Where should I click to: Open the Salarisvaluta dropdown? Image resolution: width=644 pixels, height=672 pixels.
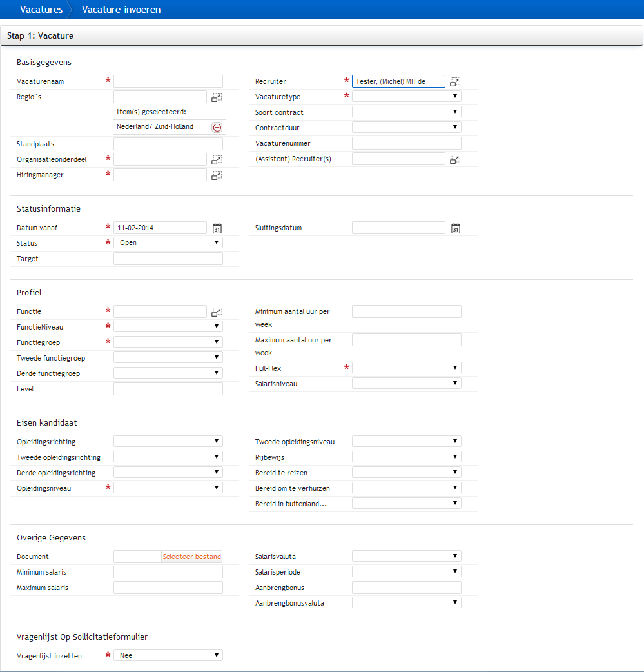pos(407,557)
